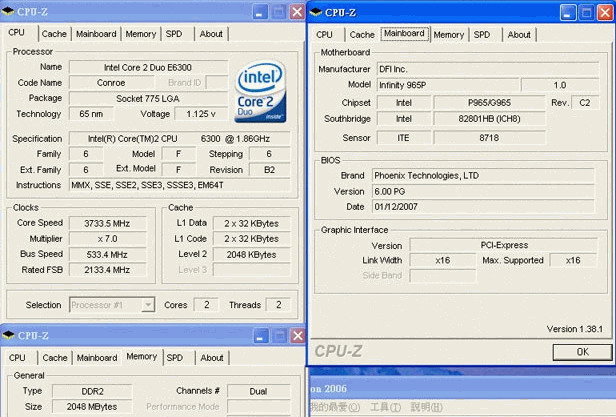Click the Chipset field P965/G965
The height and width of the screenshot is (417, 616).
[x=489, y=103]
